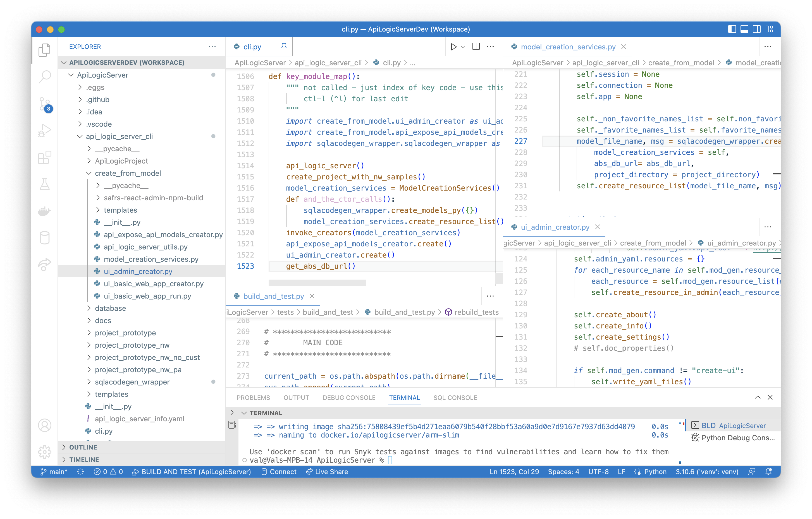Image resolution: width=812 pixels, height=519 pixels.
Task: Open the Live Share activity bar icon
Action: [44, 265]
